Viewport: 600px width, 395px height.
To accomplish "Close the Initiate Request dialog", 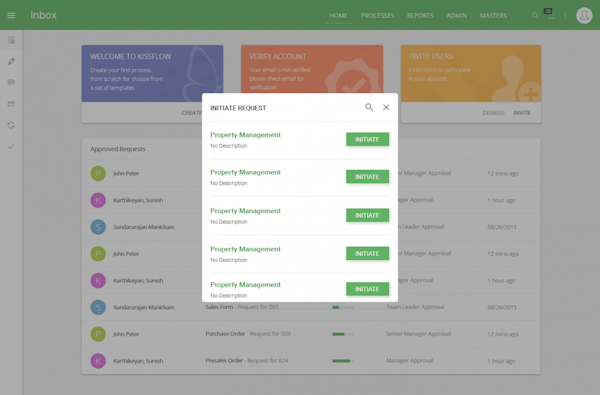I will click(x=386, y=107).
